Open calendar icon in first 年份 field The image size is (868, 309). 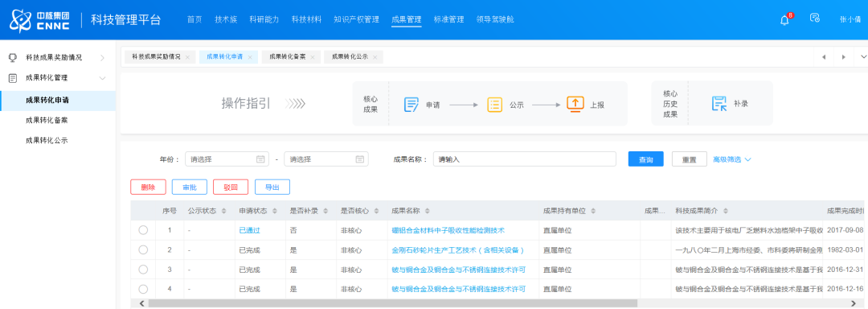click(260, 159)
